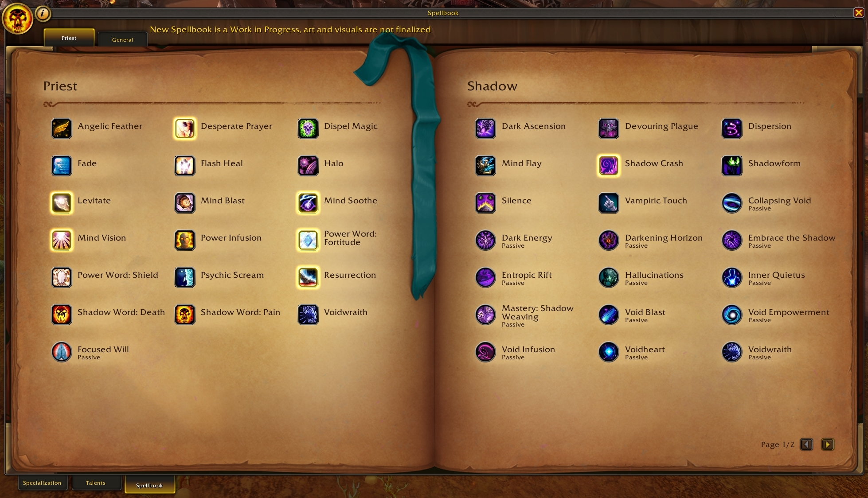
Task: Click the Shadow Word: Death icon
Action: coord(62,312)
